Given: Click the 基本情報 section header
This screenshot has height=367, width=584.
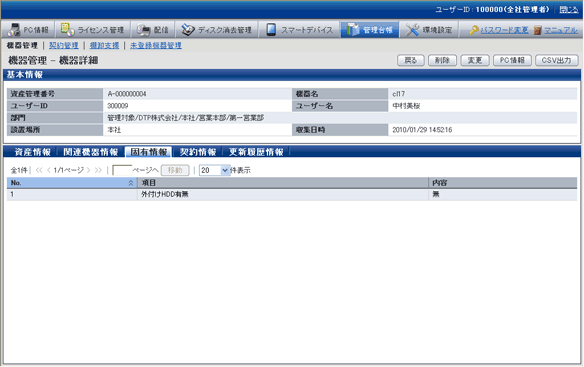Looking at the screenshot, I should point(292,75).
